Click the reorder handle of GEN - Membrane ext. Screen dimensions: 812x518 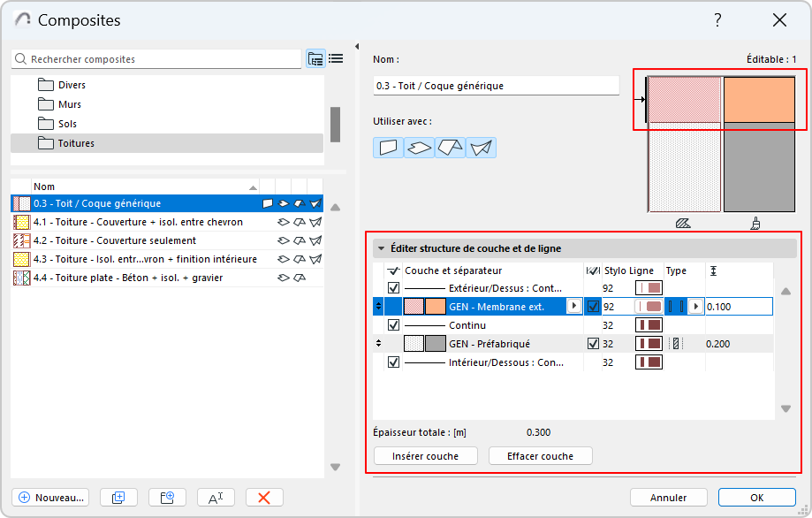[x=378, y=306]
